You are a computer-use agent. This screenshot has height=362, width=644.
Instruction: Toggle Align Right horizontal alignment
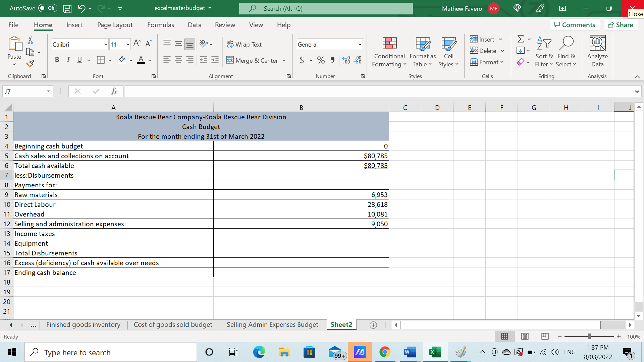pyautogui.click(x=190, y=60)
